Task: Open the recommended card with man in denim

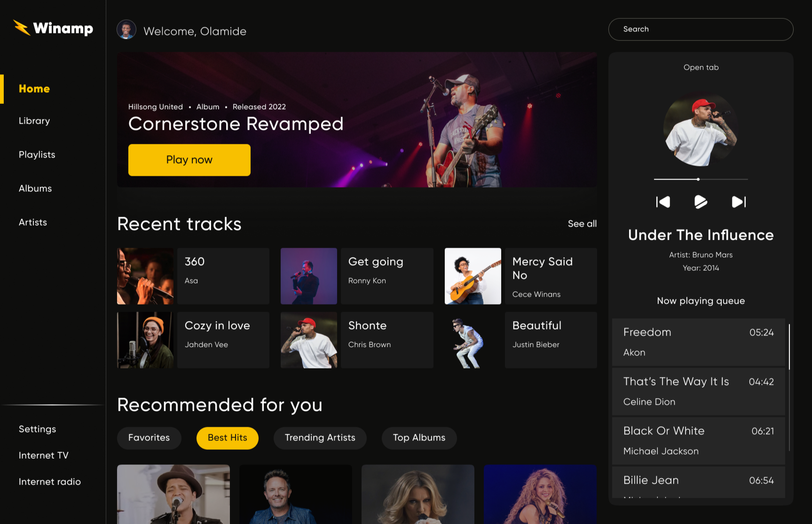Action: 296,494
